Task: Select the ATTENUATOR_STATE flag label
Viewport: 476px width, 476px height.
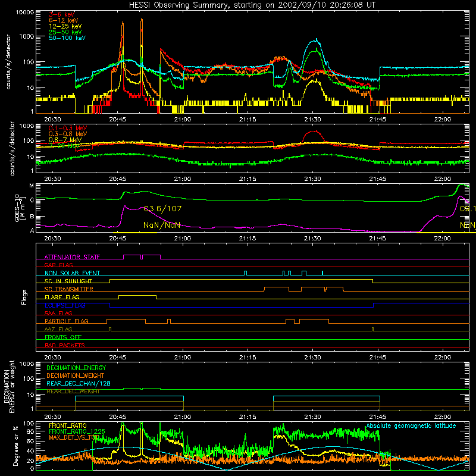Action: tap(72, 257)
